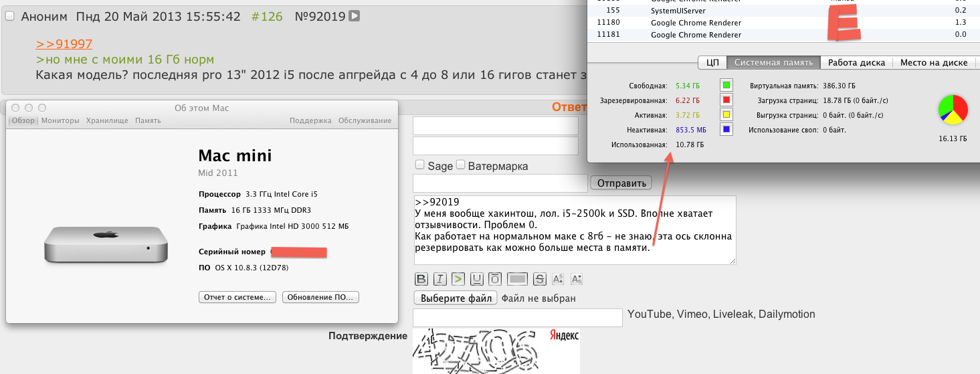Image resolution: width=980 pixels, height=374 pixels.
Task: Open Отчет о системе… report
Action: point(237,297)
